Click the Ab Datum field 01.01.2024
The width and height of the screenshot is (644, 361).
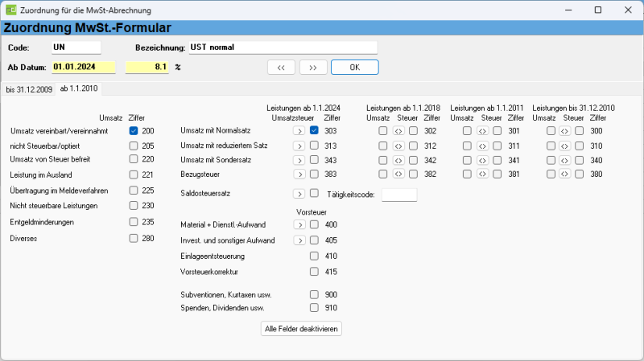click(x=84, y=67)
